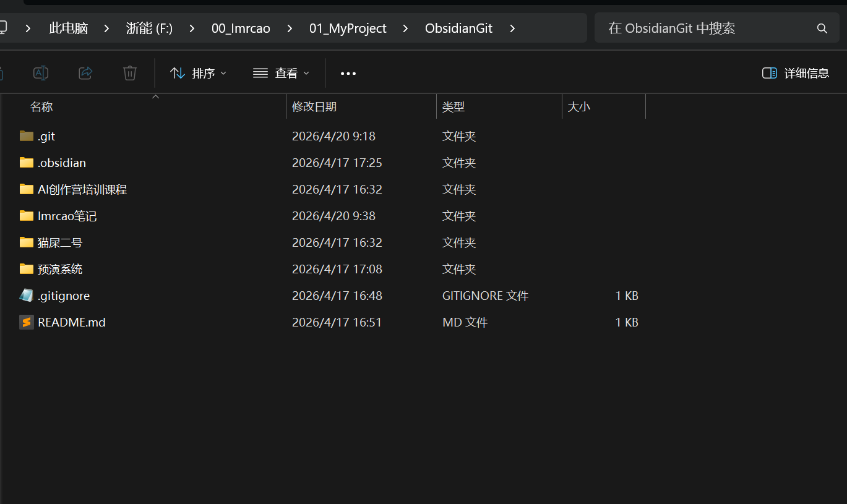
Task: Click MD 文件 type cell
Action: [x=465, y=322]
